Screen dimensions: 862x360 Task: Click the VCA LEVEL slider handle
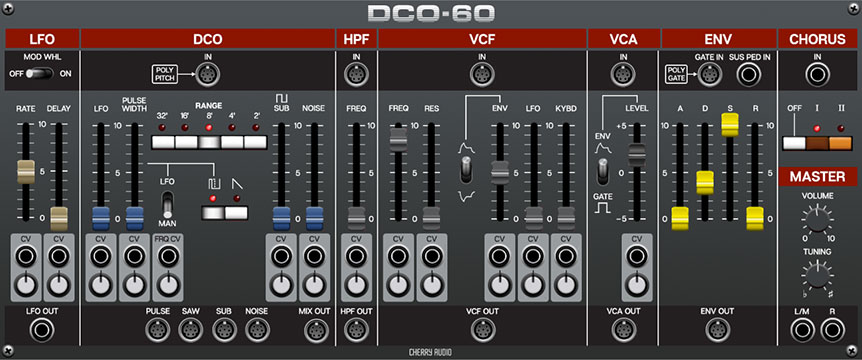637,155
